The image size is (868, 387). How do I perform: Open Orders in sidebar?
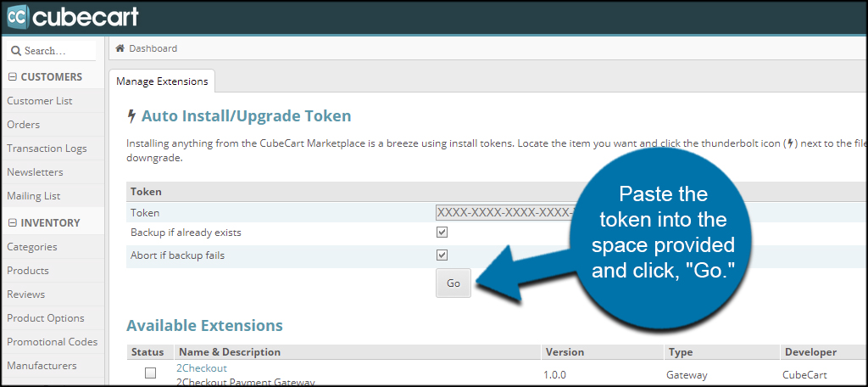coord(23,125)
